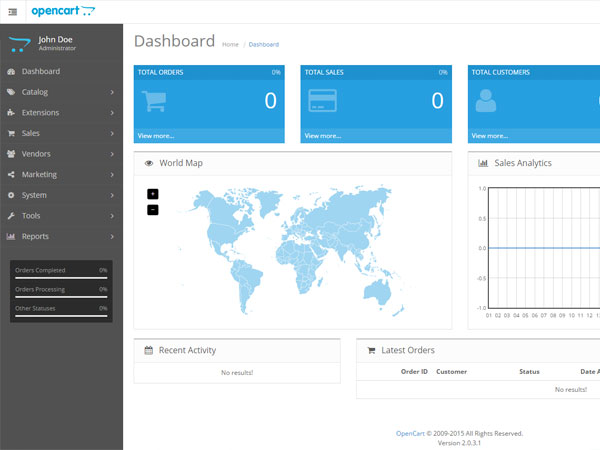This screenshot has width=600, height=450.
Task: Zoom in on the world map
Action: click(153, 194)
